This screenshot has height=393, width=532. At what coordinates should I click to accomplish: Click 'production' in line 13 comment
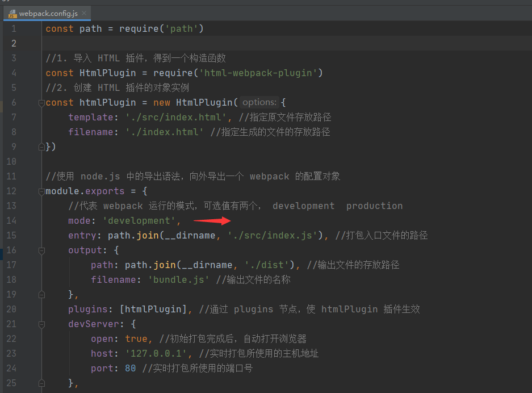(374, 206)
